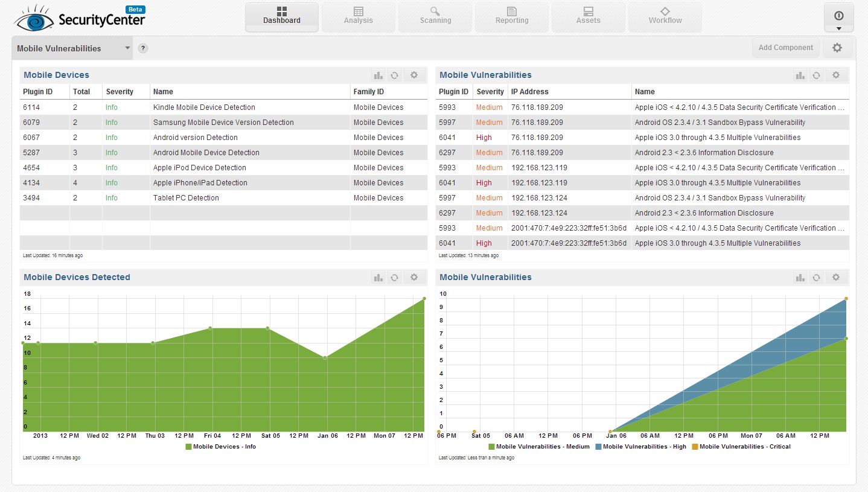Expand the Mobile Vulnerabilities dashboard dropdown
The height and width of the screenshot is (492, 868).
coord(127,48)
